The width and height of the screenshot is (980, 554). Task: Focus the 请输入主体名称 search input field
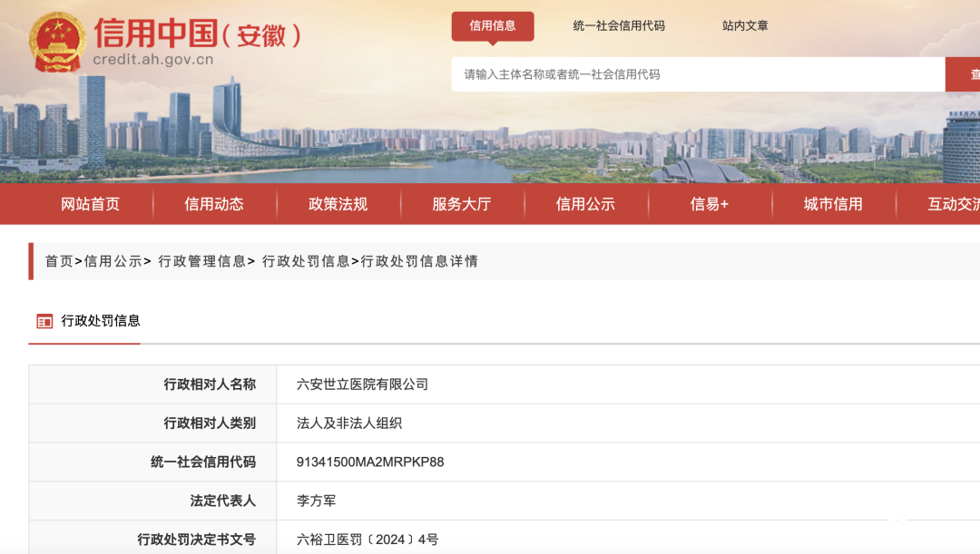(x=698, y=74)
